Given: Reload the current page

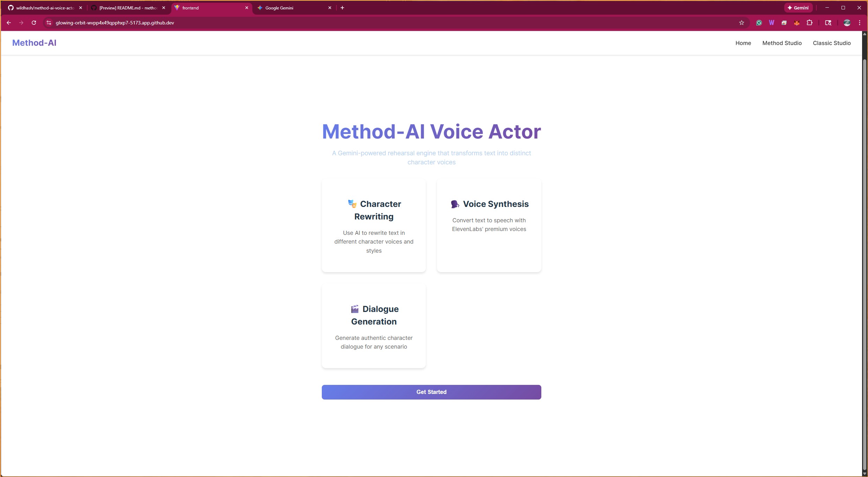Looking at the screenshot, I should 34,23.
